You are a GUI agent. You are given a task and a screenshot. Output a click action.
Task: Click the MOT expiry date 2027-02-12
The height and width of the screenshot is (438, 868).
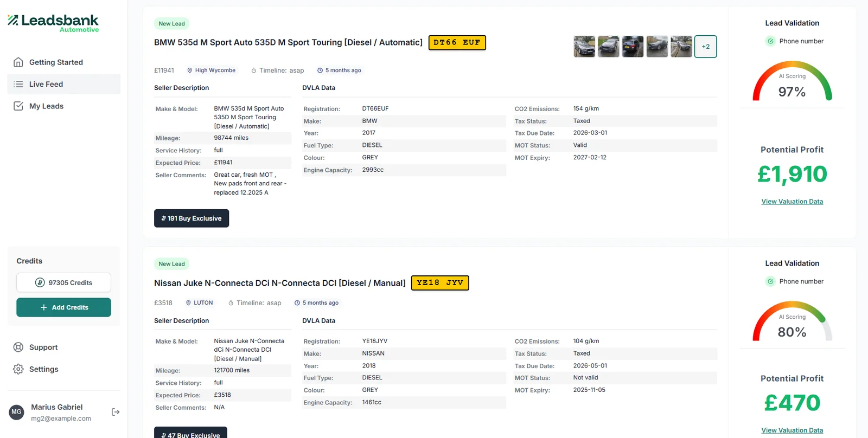[590, 157]
